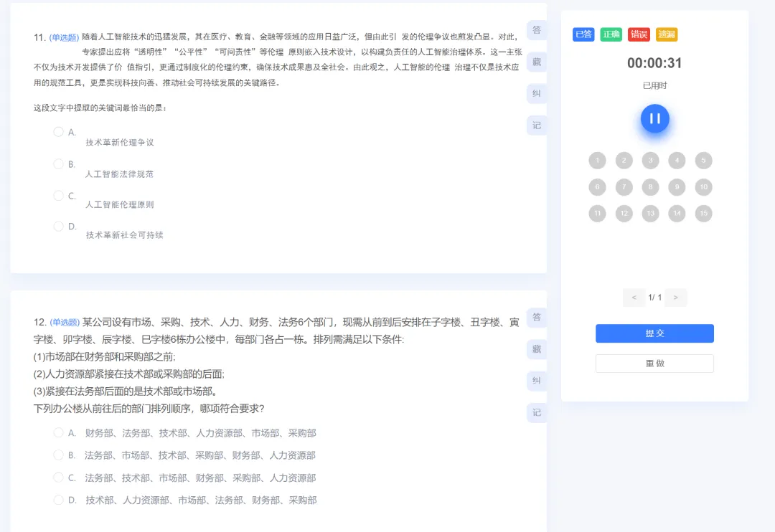Click the red 错误 legend tag
Screen dimensions: 775x532
[x=639, y=34]
